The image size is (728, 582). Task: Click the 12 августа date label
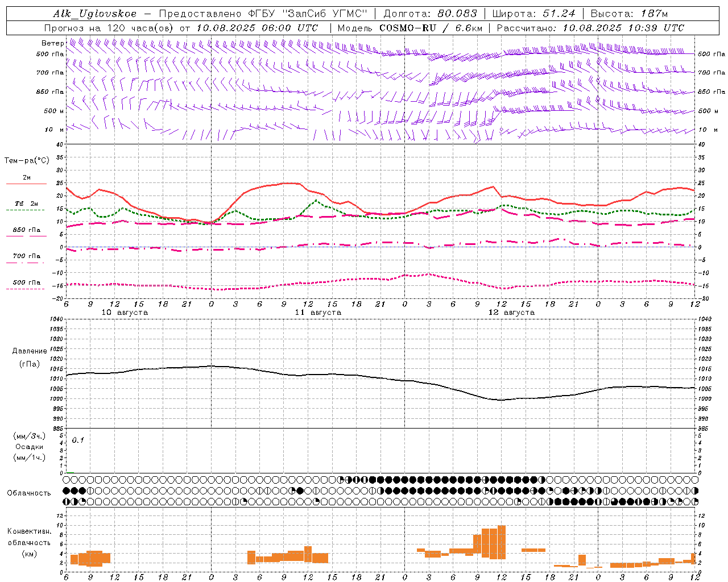(x=511, y=313)
